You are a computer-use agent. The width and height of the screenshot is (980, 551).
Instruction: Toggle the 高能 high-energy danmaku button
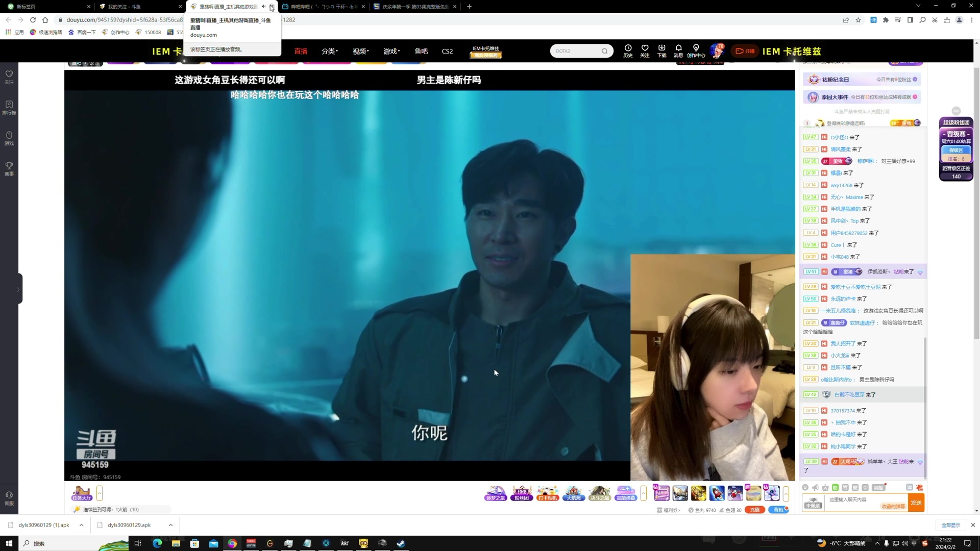click(878, 488)
